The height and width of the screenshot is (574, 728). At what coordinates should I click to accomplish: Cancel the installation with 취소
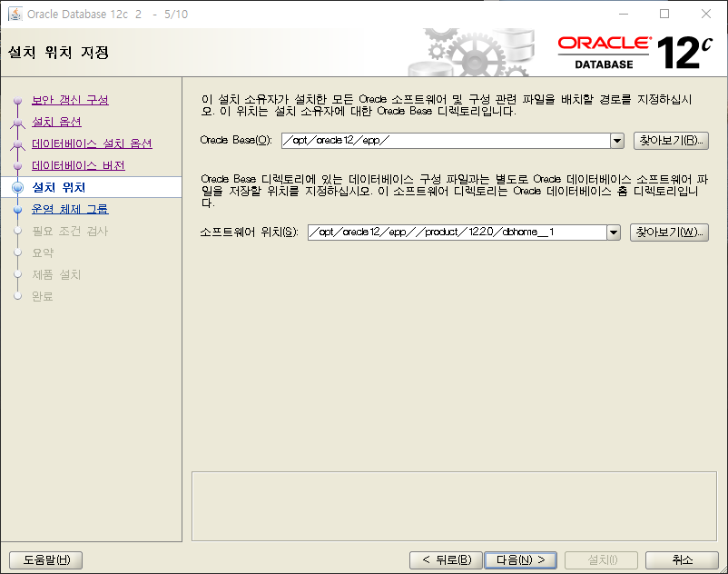pyautogui.click(x=682, y=560)
